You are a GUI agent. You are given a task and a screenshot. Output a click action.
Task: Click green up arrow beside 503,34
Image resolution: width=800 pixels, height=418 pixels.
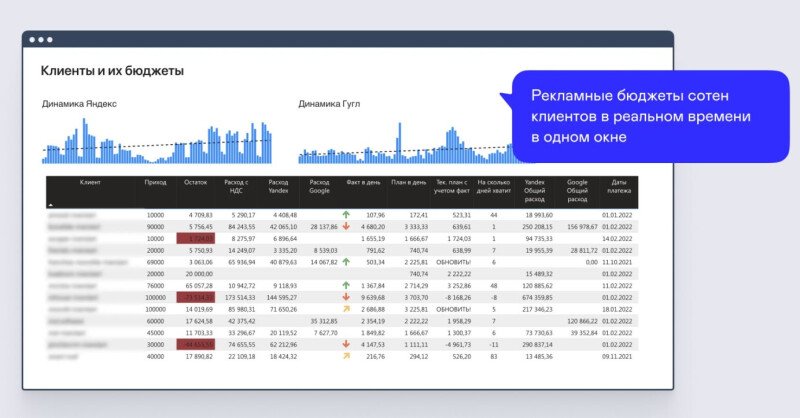click(346, 262)
